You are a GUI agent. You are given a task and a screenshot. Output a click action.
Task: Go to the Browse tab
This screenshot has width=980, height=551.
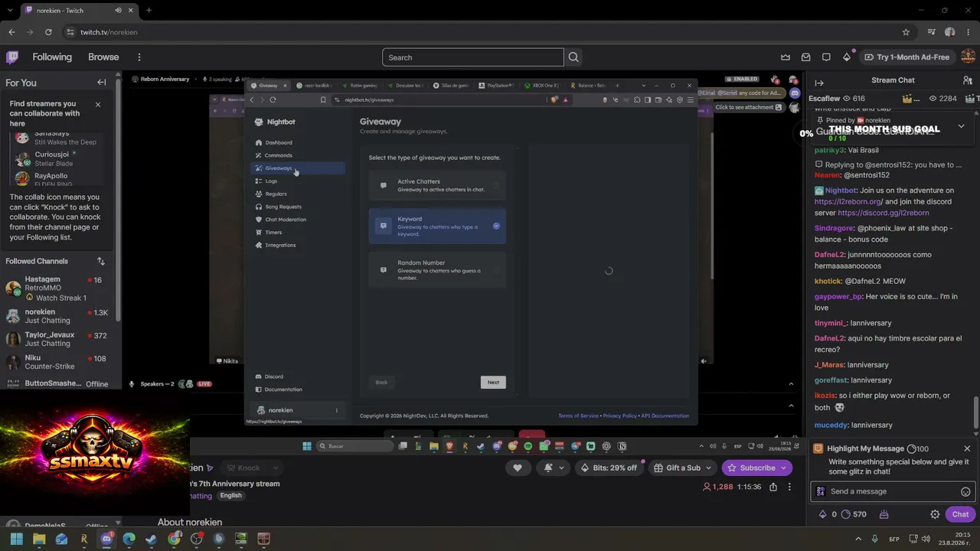click(x=103, y=57)
